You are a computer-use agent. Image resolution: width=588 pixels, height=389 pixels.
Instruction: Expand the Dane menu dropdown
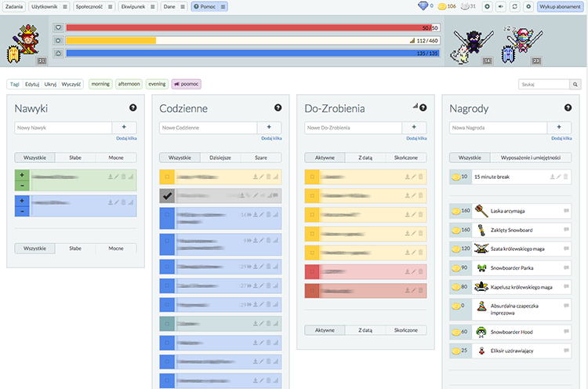pyautogui.click(x=183, y=7)
